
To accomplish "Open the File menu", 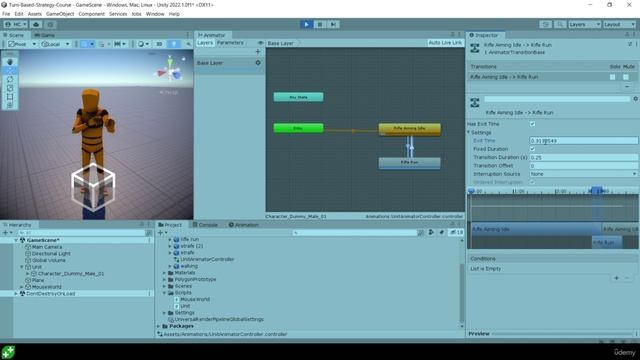I will (x=6, y=14).
